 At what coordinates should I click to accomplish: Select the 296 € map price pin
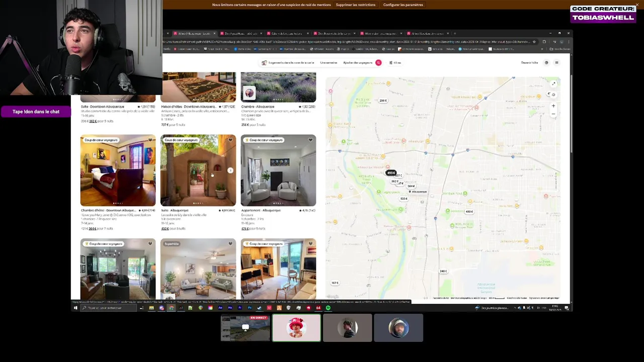tap(383, 101)
